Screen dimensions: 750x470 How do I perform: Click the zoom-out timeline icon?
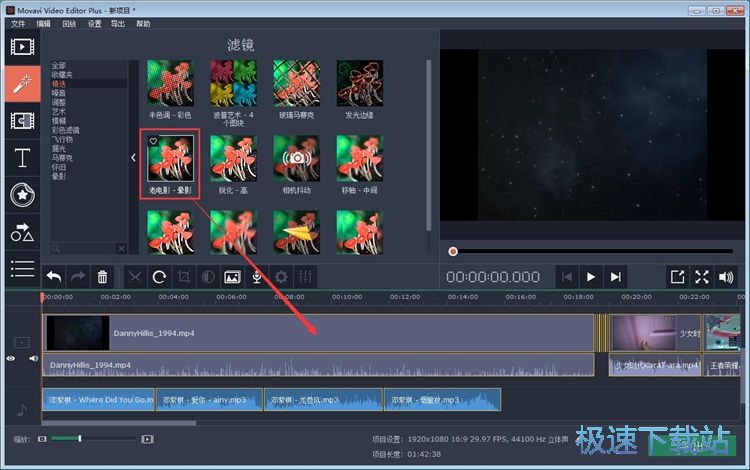point(43,439)
